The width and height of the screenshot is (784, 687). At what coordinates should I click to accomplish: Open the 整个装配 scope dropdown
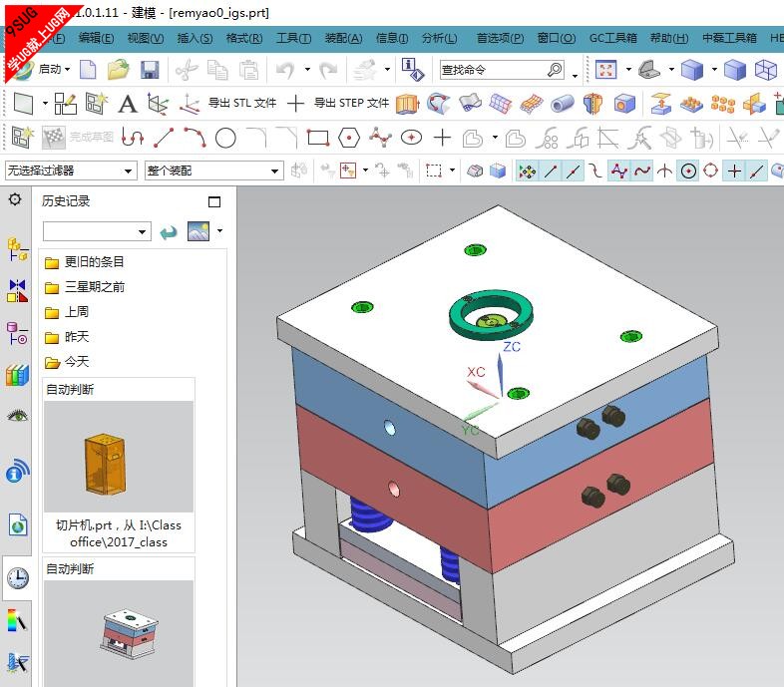(x=214, y=171)
